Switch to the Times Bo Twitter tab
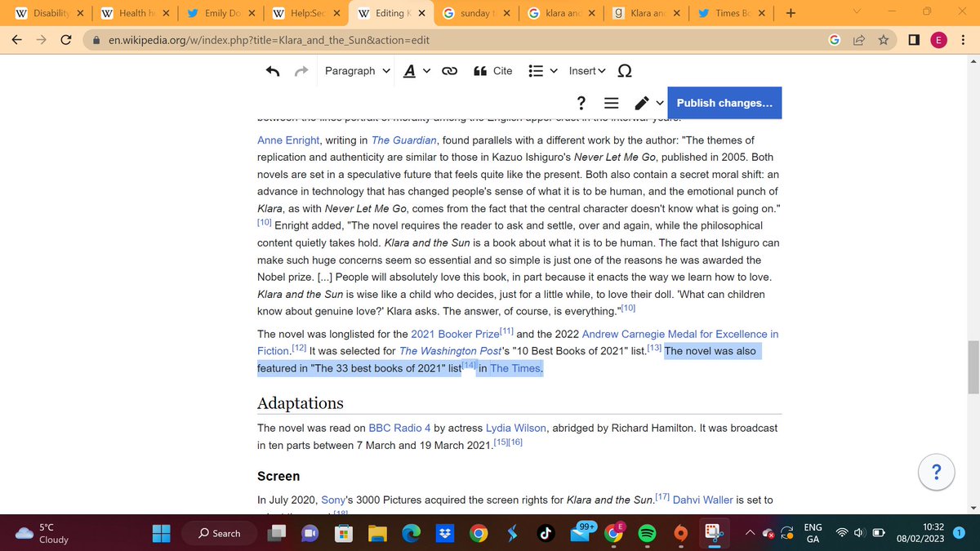 (730, 13)
